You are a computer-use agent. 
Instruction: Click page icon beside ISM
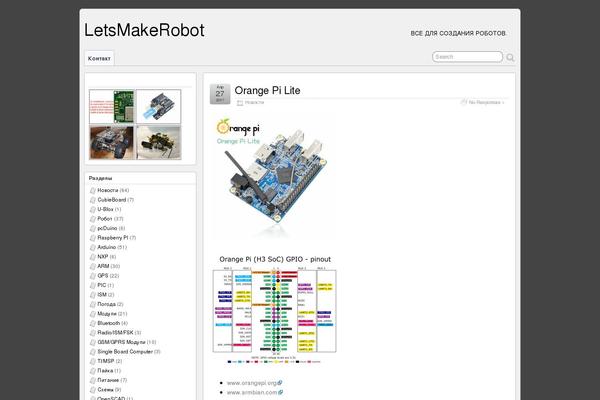93,295
